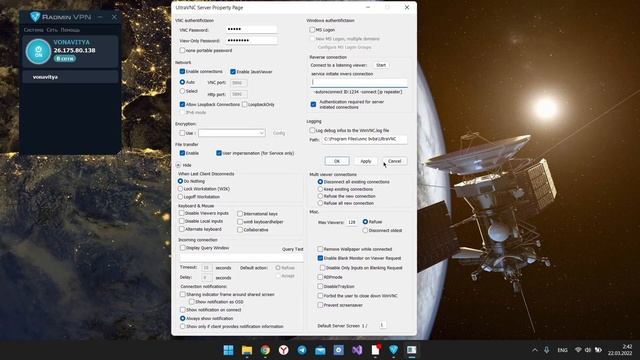The height and width of the screenshot is (360, 640).
Task: Launch Google Chrome from the taskbar
Action: coord(265,350)
